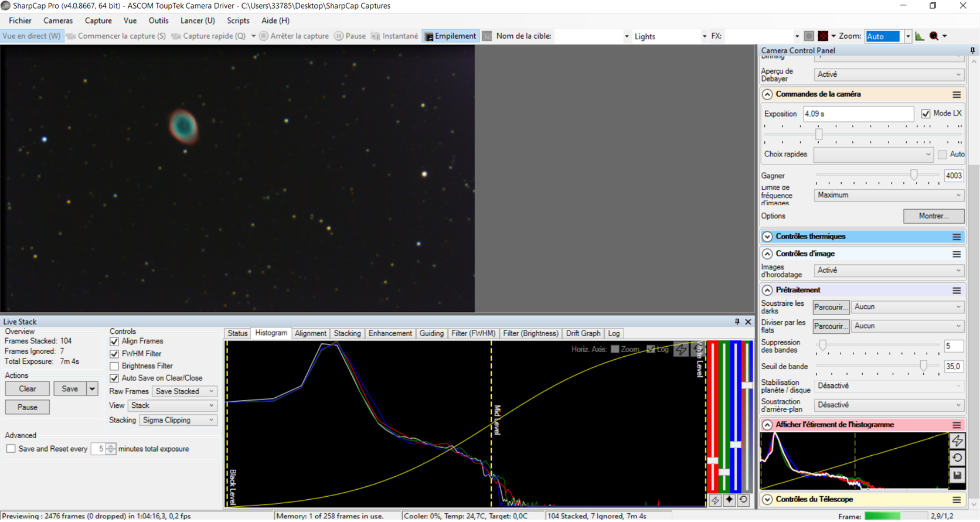The image size is (980, 522).
Task: Pin the Live Stack panel
Action: pyautogui.click(x=737, y=322)
